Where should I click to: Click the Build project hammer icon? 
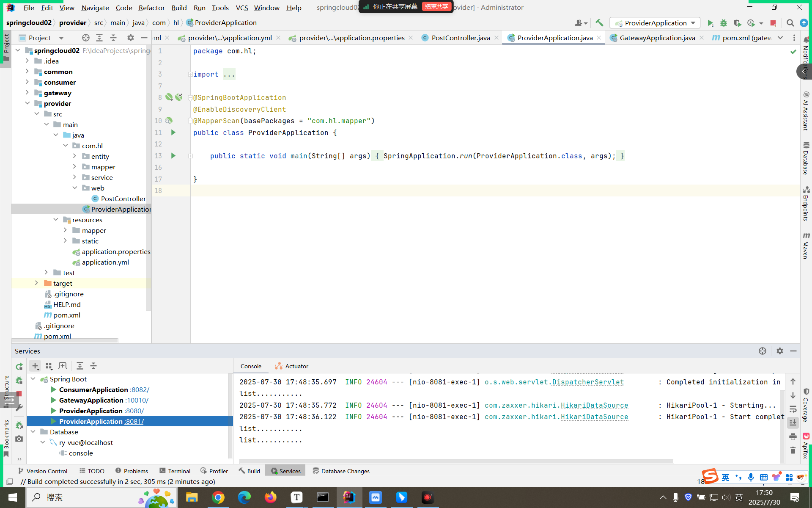click(x=599, y=23)
